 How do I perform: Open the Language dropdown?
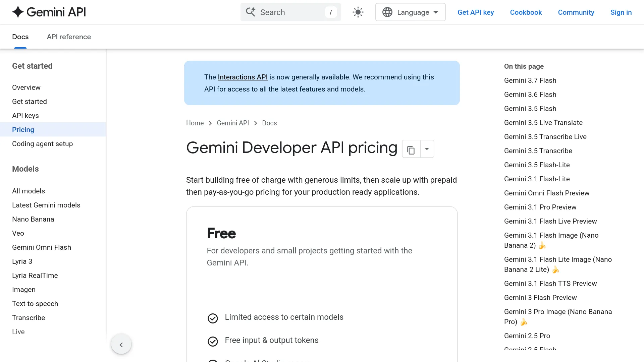click(410, 12)
